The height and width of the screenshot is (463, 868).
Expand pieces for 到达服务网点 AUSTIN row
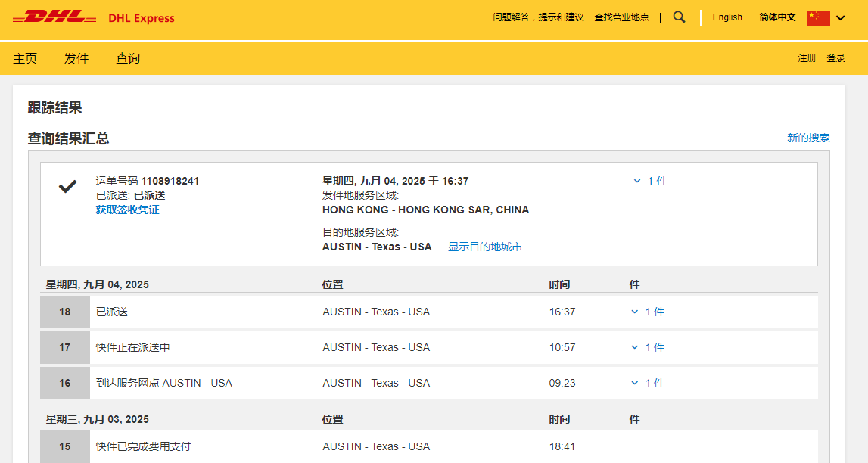coord(648,383)
